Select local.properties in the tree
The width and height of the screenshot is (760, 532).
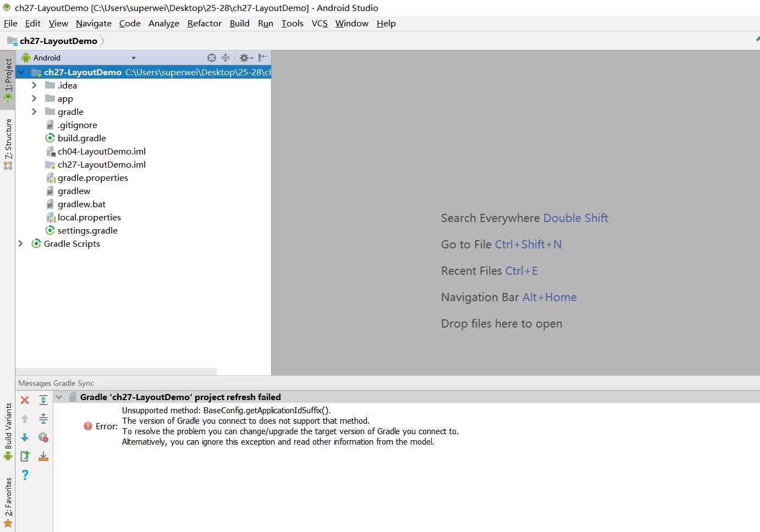[x=89, y=217]
